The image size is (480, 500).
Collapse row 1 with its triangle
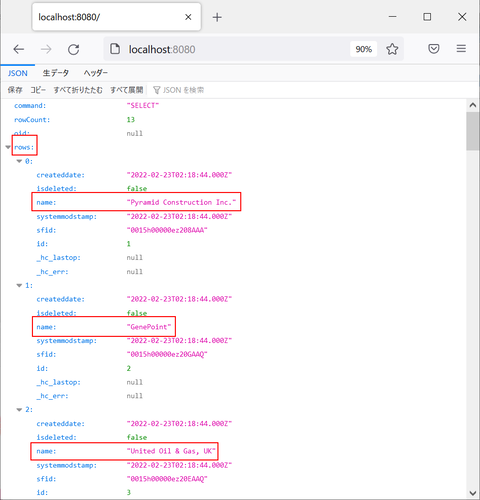pos(19,286)
